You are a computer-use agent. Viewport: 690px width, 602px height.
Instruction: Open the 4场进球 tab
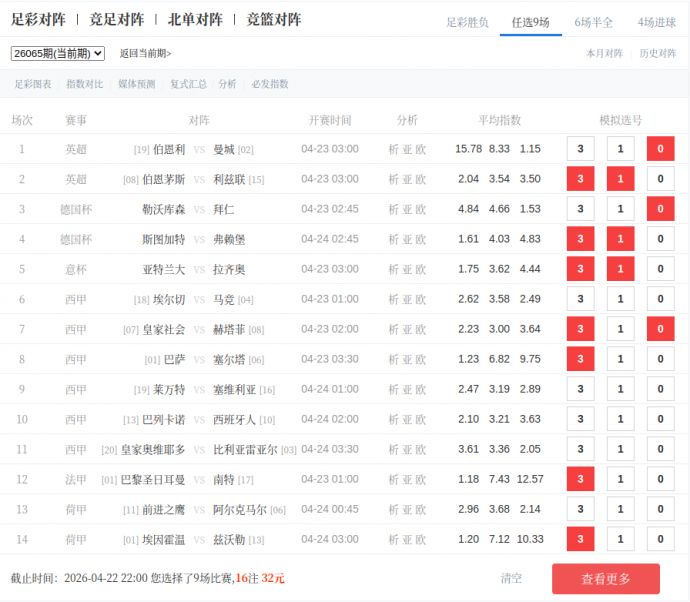click(x=656, y=22)
